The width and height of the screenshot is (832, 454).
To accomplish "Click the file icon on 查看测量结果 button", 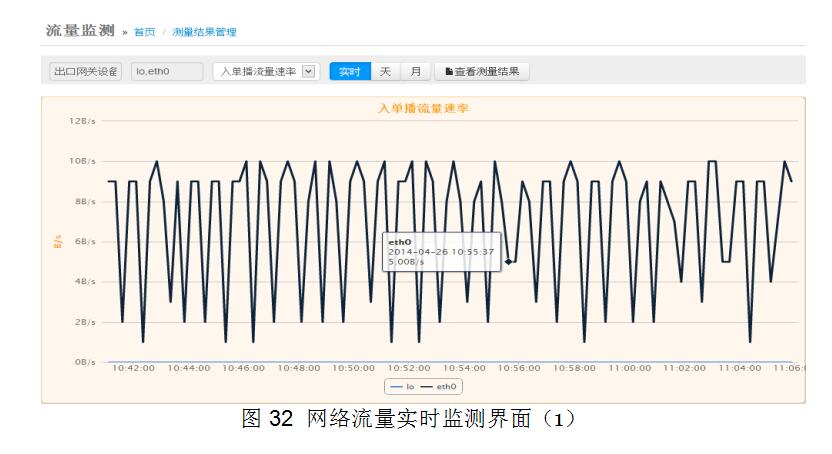I will [x=449, y=72].
